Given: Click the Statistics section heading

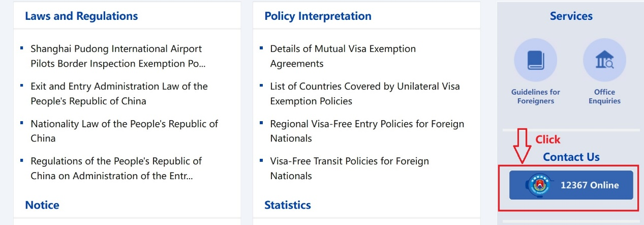Looking at the screenshot, I should 287,205.
